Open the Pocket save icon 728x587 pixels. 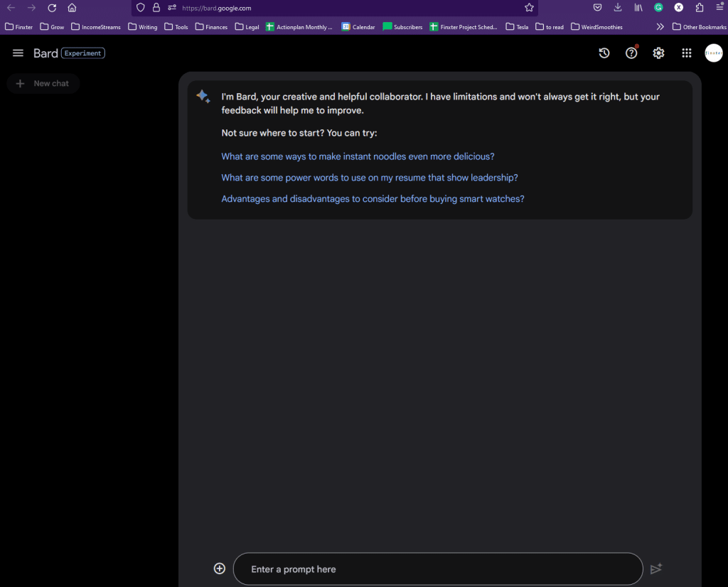pos(597,7)
